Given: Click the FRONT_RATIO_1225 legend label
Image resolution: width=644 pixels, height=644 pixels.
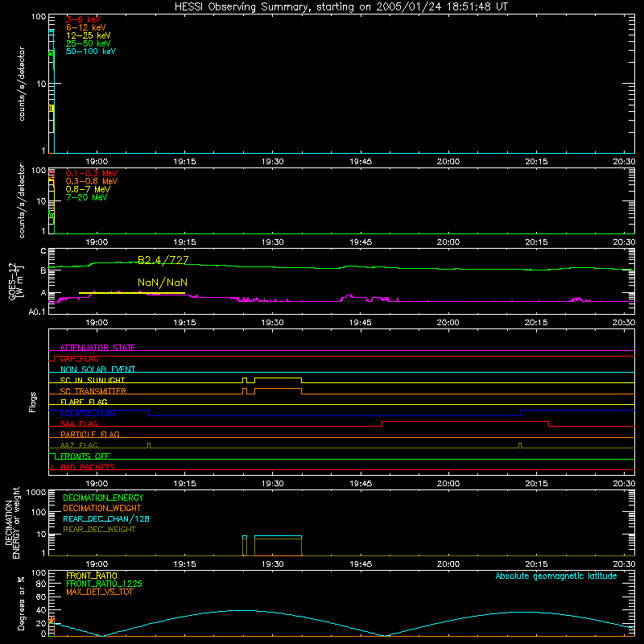Looking at the screenshot, I should 104,584.
